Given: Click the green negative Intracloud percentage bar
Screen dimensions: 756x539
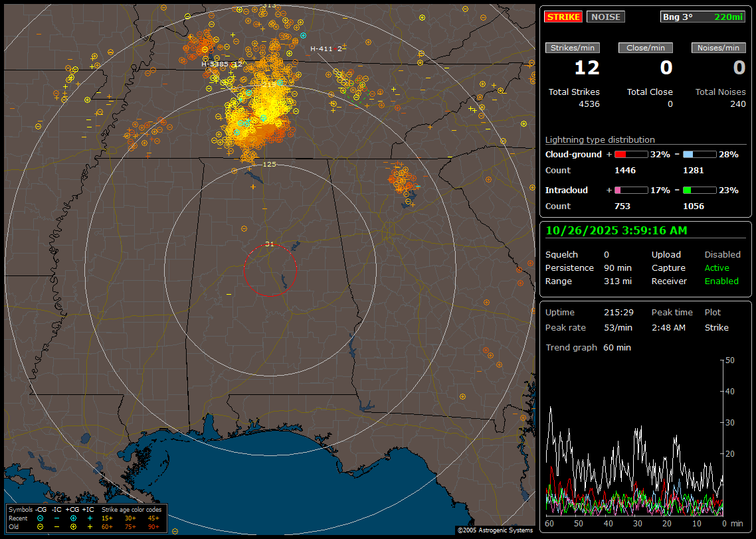Looking at the screenshot, I should click(699, 190).
